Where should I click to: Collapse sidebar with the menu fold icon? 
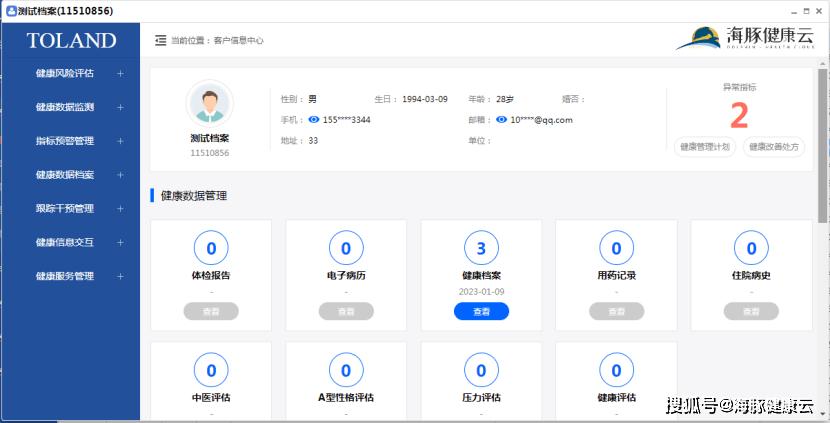point(160,40)
